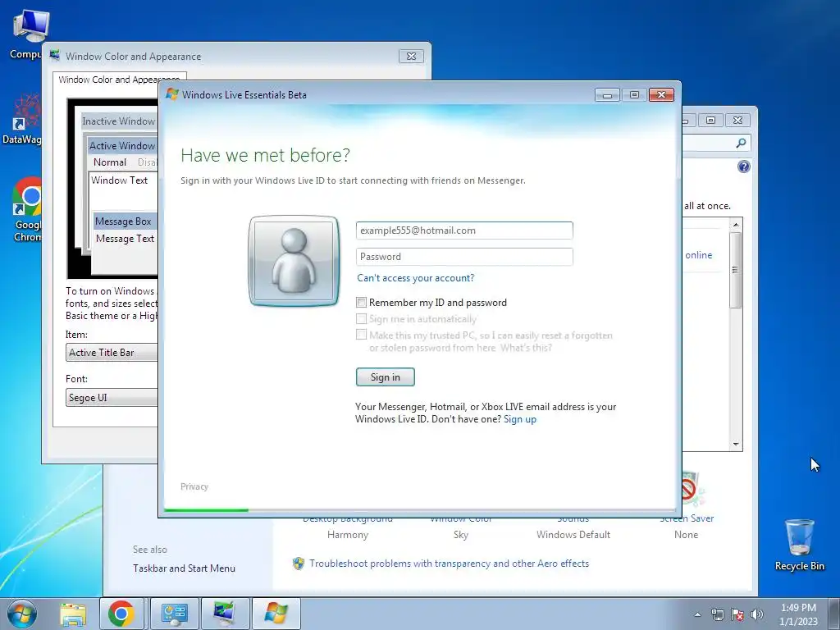Open the Privacy link in Live Essentials
The width and height of the screenshot is (840, 630).
coord(194,486)
